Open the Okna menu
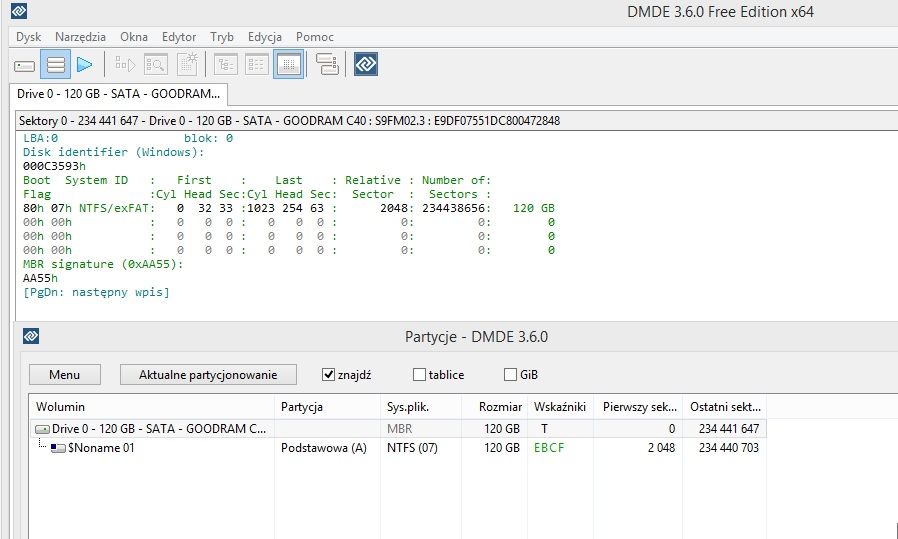This screenshot has height=539, width=898. point(134,37)
